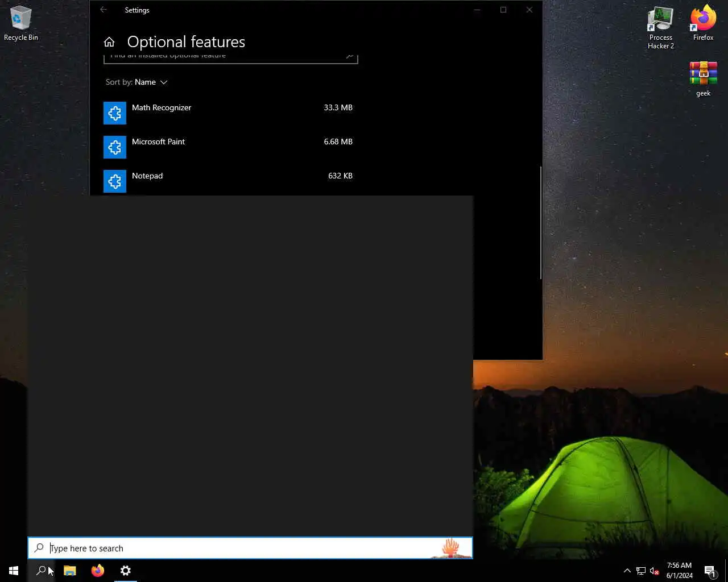Open the Sort by Name dropdown

tap(136, 82)
